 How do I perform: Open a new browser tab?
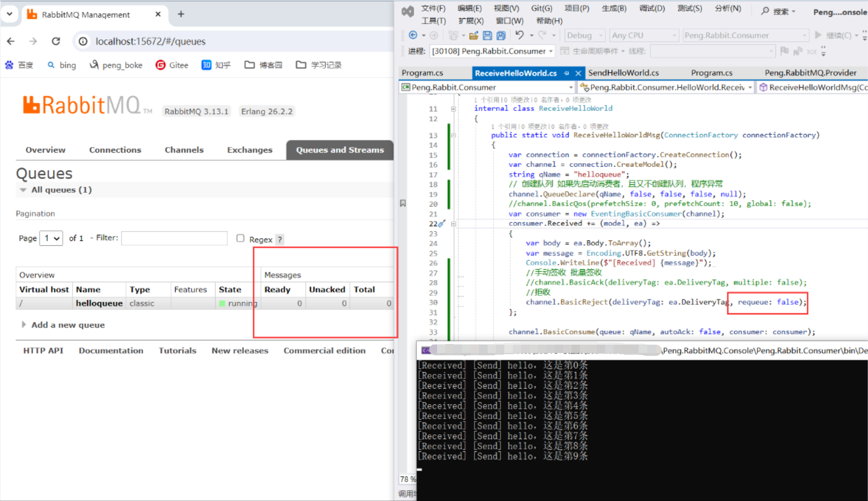[180, 14]
